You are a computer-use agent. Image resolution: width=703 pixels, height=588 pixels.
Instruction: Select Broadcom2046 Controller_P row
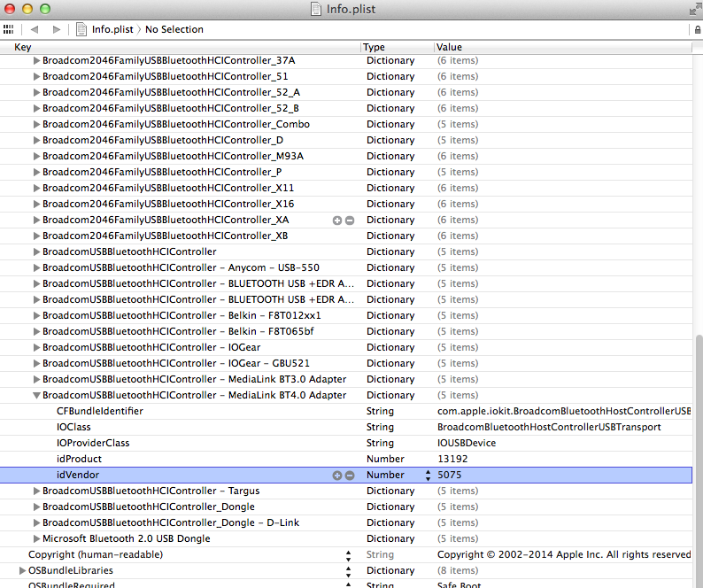[162, 172]
